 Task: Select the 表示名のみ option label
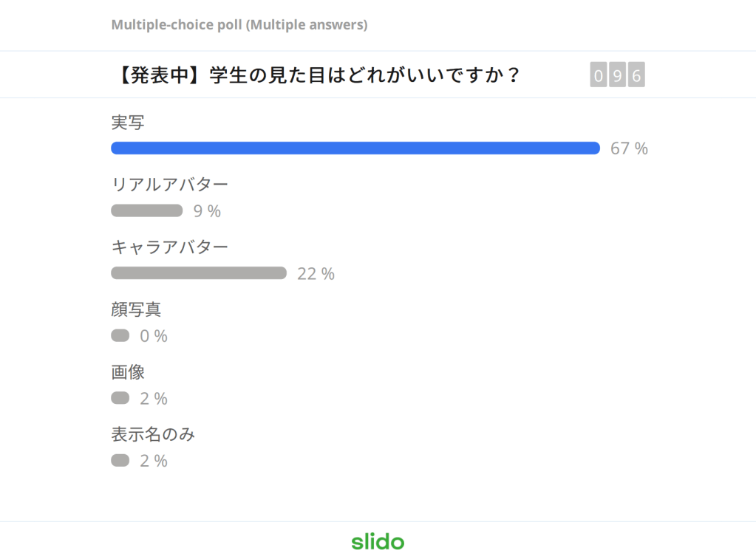[x=153, y=434]
